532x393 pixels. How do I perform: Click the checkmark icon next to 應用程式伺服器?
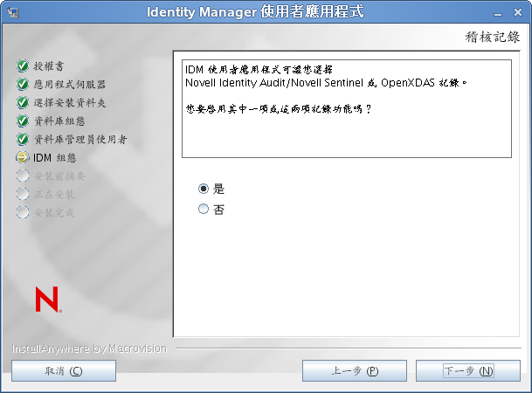click(23, 85)
